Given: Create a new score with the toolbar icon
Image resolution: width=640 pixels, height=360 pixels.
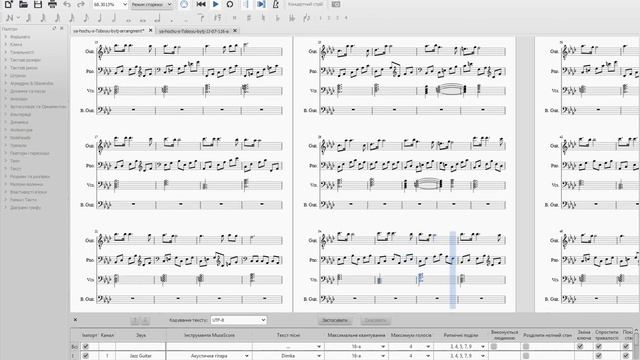Looking at the screenshot, I should point(8,4).
